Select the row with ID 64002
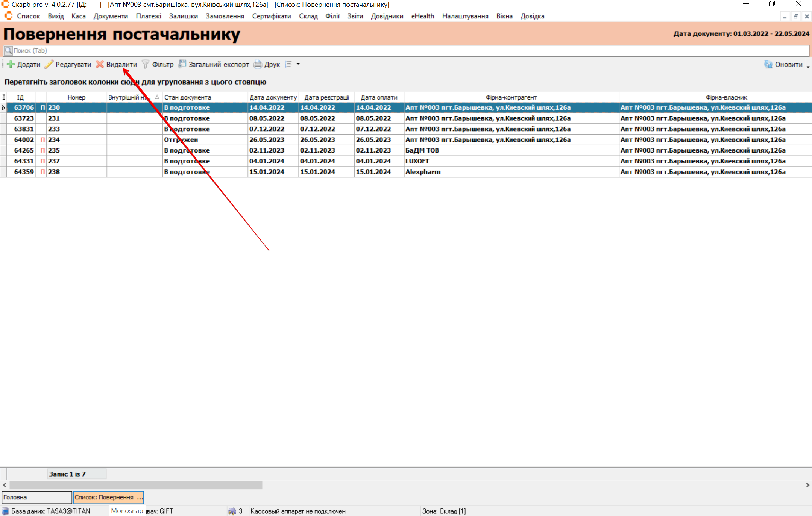 pyautogui.click(x=24, y=139)
